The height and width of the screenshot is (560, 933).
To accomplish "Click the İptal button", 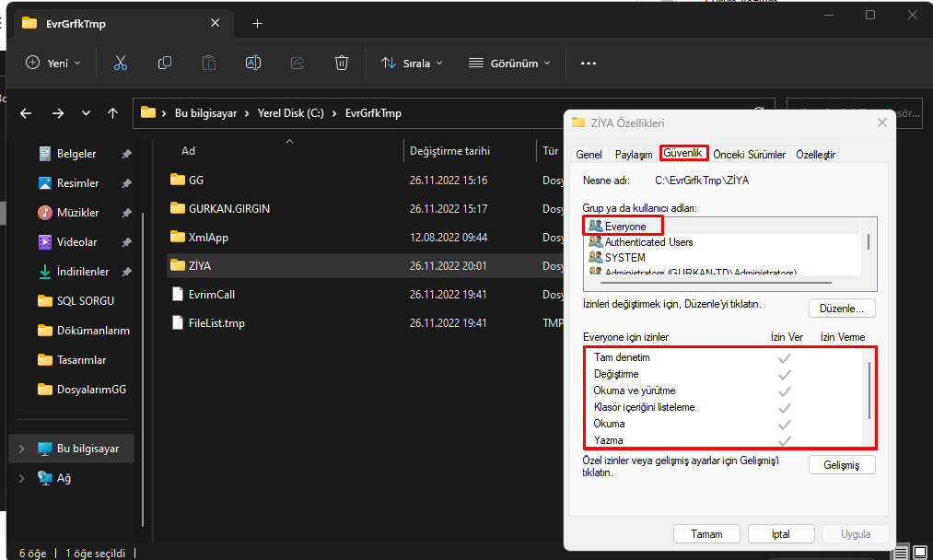I will pos(781,534).
